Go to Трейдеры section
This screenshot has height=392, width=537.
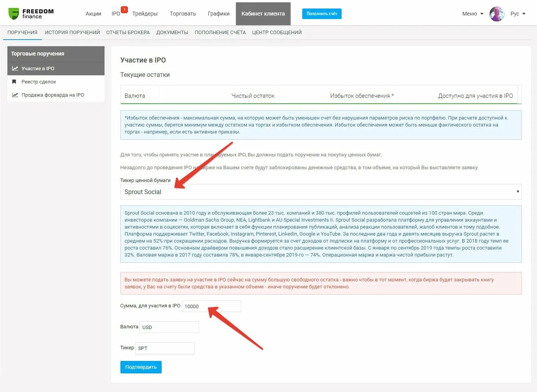145,14
